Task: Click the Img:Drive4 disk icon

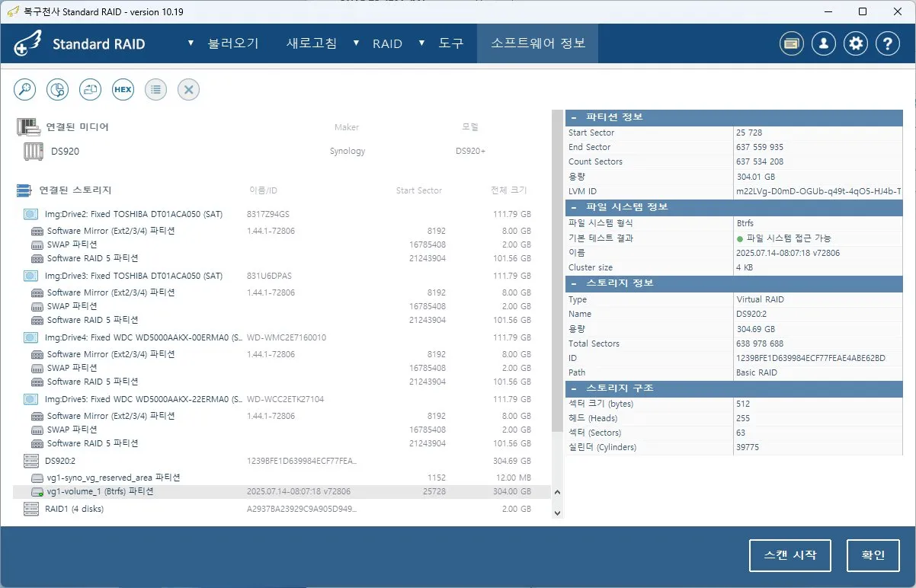Action: click(30, 337)
